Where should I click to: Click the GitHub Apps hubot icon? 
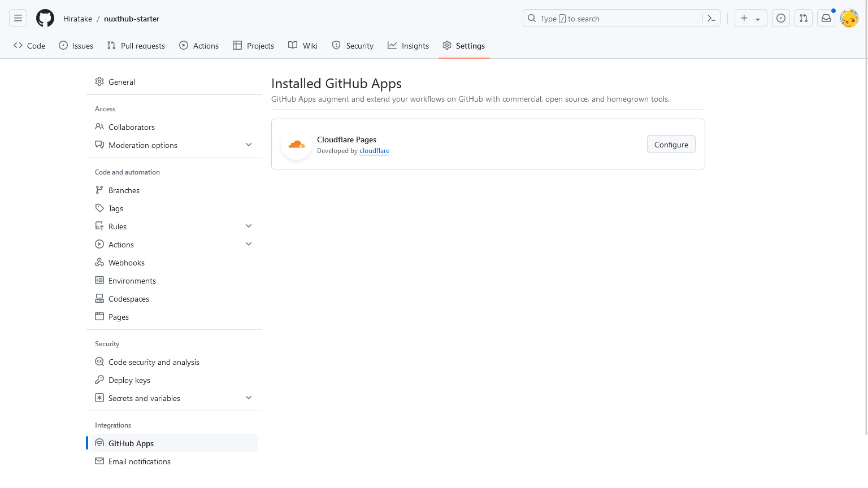tap(99, 443)
